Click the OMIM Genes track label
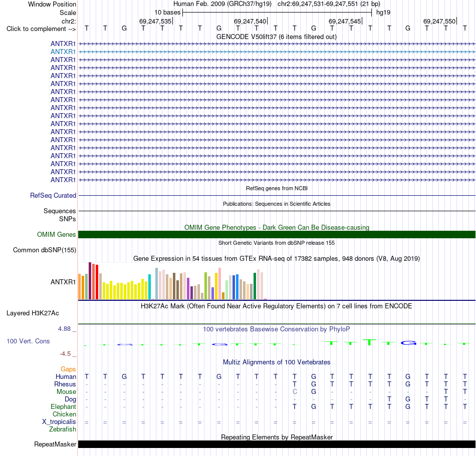This screenshot has width=476, height=456. (x=57, y=235)
